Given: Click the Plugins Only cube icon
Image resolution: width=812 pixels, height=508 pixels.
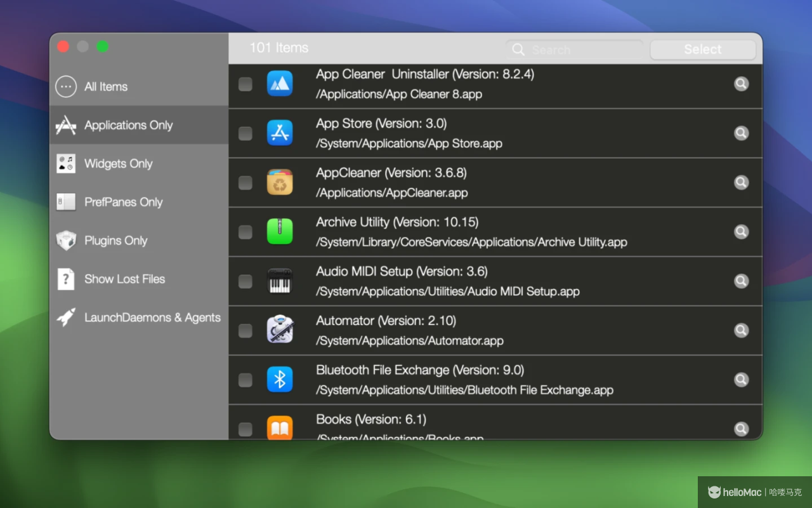Looking at the screenshot, I should click(66, 241).
